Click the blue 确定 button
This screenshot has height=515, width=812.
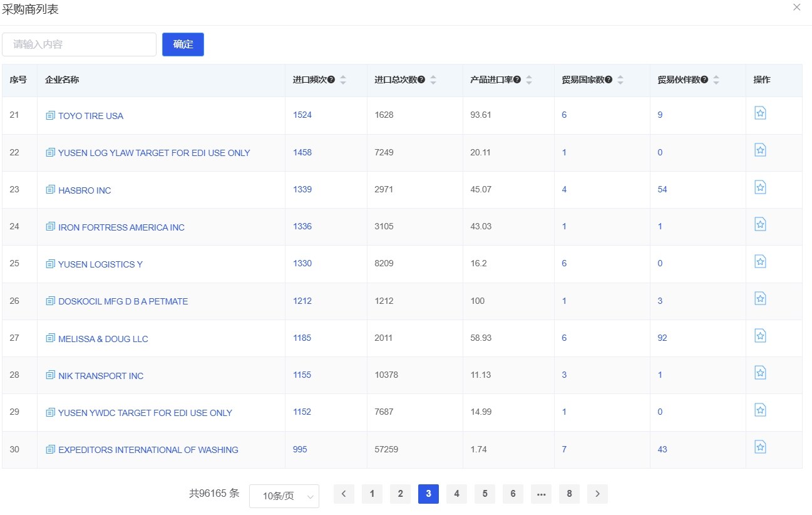tap(183, 44)
